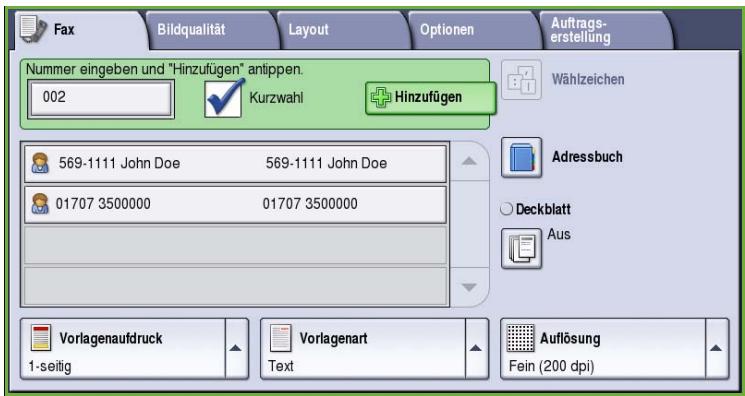The width and height of the screenshot is (745, 396).
Task: Click the Aus cover sheet status text
Action: 559,234
